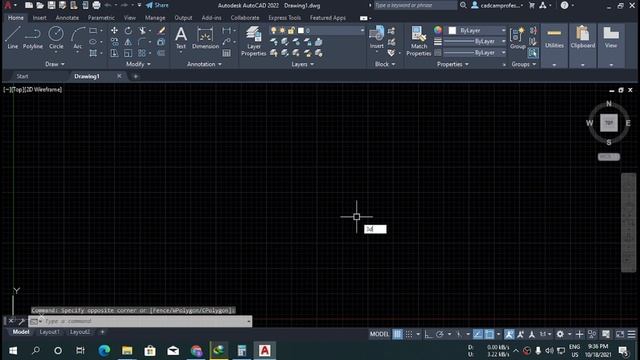Toggle Polar tracking in status bar
The image size is (640, 360).
pyautogui.click(x=440, y=334)
